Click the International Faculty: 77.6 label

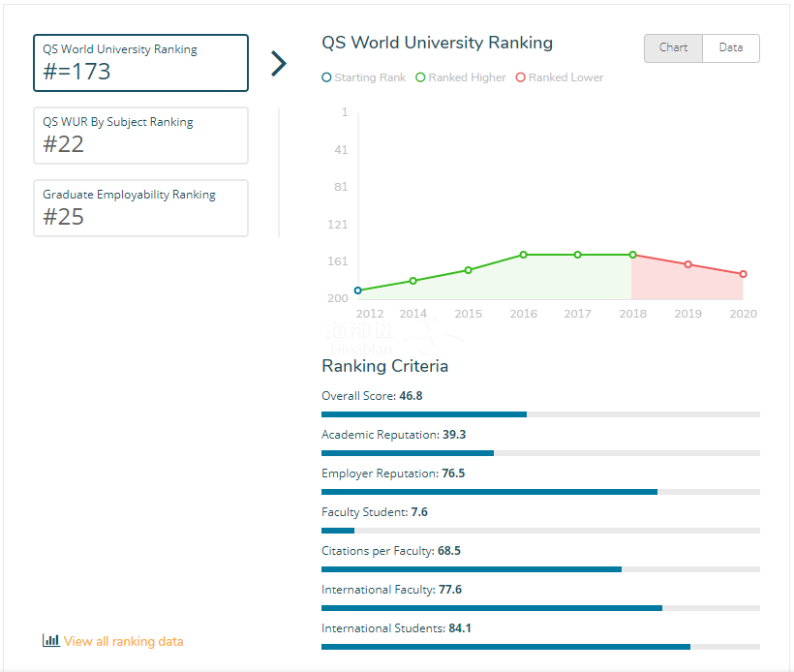391,590
